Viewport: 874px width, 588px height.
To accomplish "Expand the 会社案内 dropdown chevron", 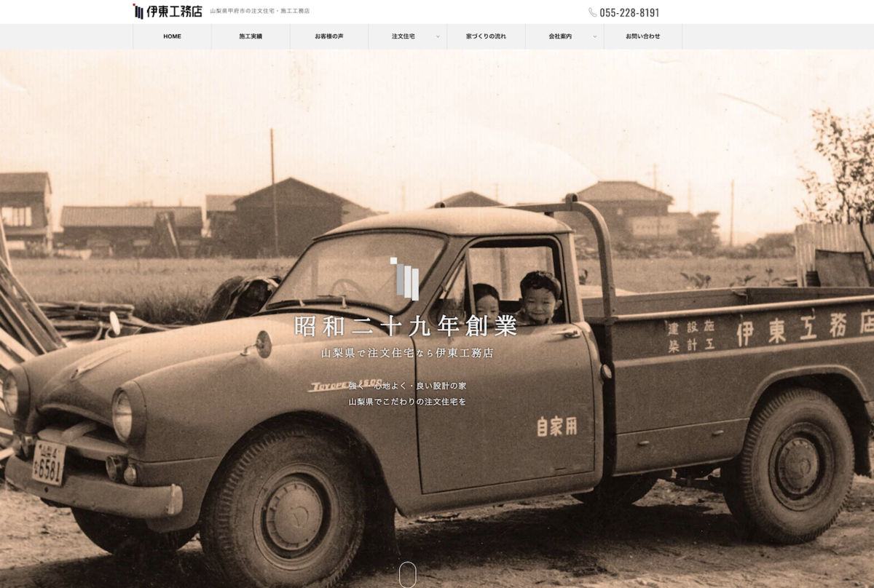I will 594,36.
